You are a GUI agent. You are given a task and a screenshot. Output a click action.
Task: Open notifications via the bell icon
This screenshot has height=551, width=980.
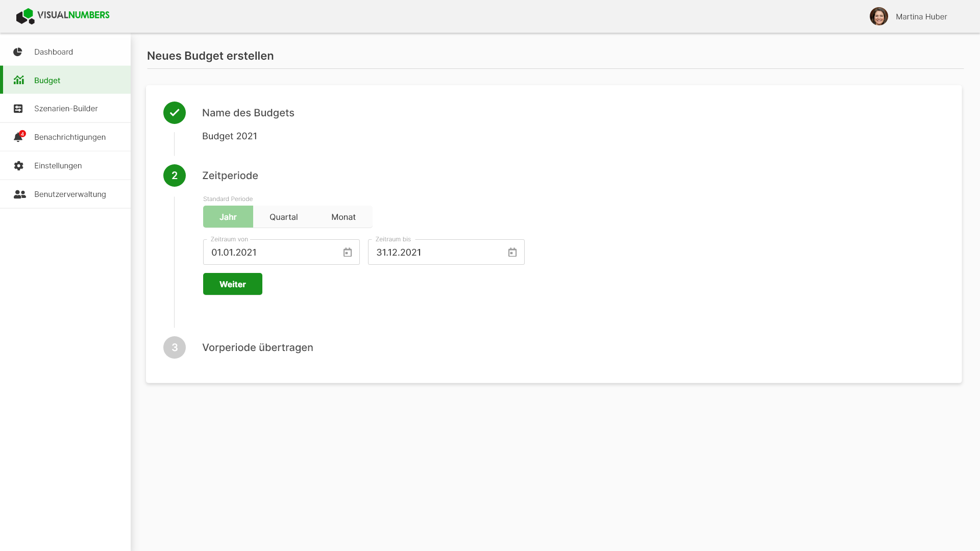point(19,137)
